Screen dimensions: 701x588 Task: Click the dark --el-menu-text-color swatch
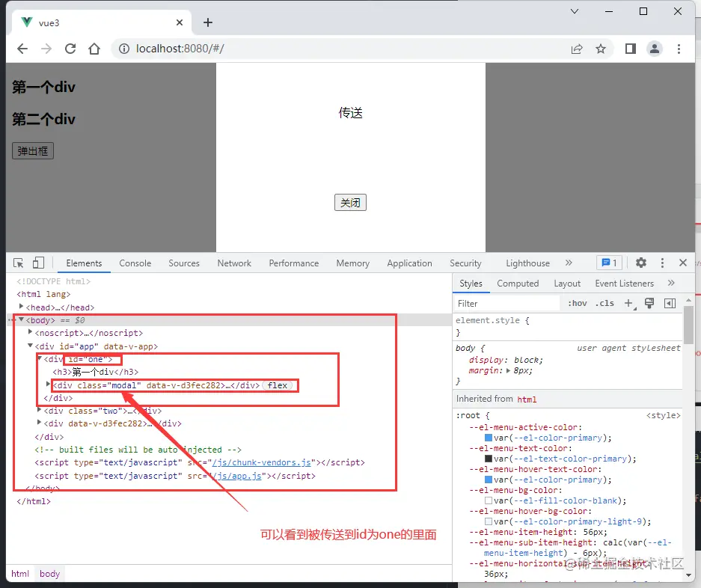(489, 459)
